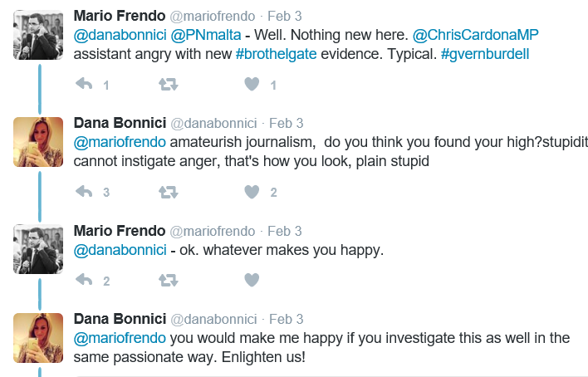Click Mario Frendo's avatar on third tweet
The height and width of the screenshot is (377, 588).
coord(38,248)
